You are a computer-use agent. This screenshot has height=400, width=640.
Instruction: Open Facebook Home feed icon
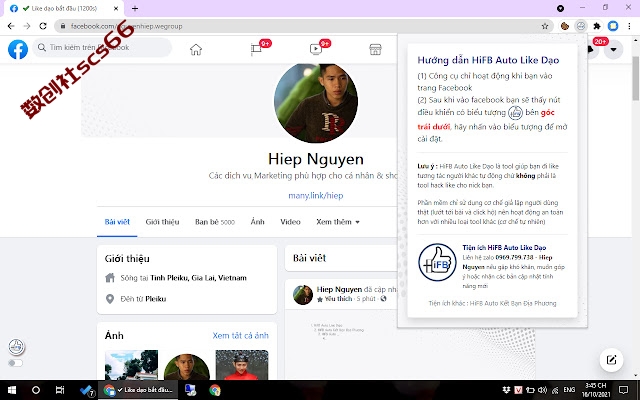pos(196,49)
